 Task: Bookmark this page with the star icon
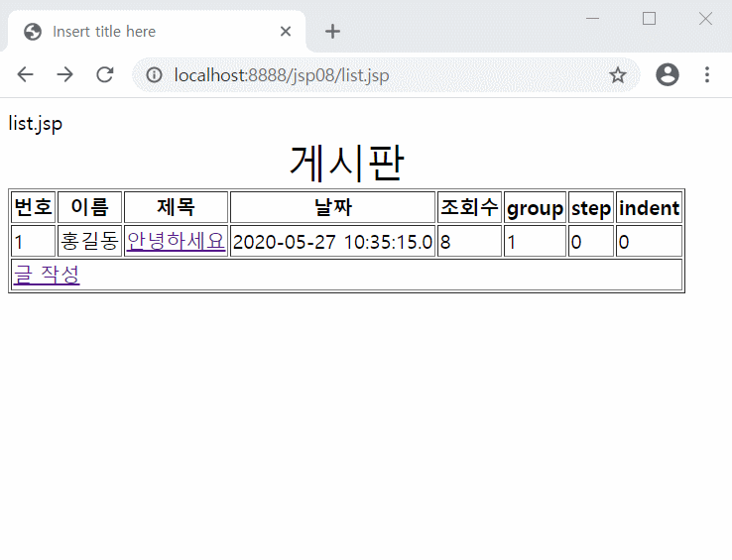618,74
